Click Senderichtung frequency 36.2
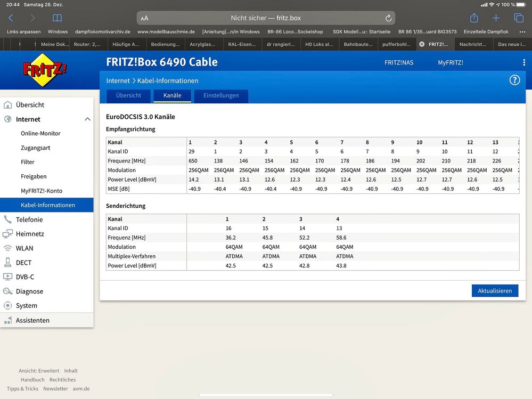The image size is (532, 399). (x=231, y=238)
